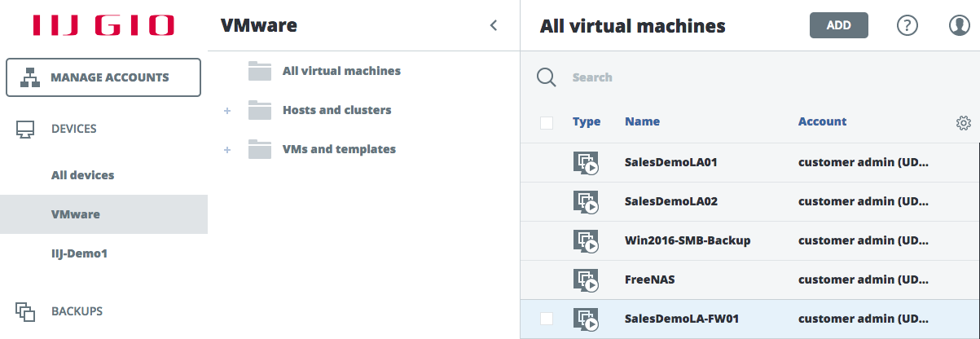Click the account cell of SalesDemoLA01
Viewport: 980px width, 339px height.
tap(864, 162)
